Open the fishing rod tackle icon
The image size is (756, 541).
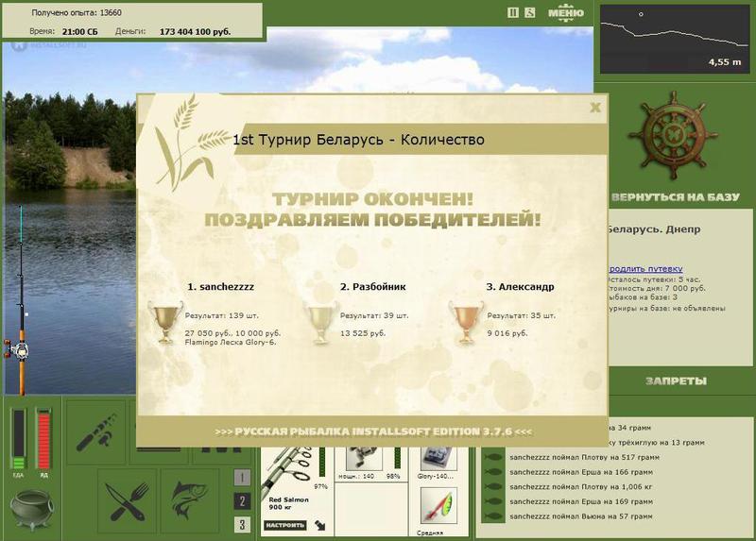pyautogui.click(x=96, y=431)
